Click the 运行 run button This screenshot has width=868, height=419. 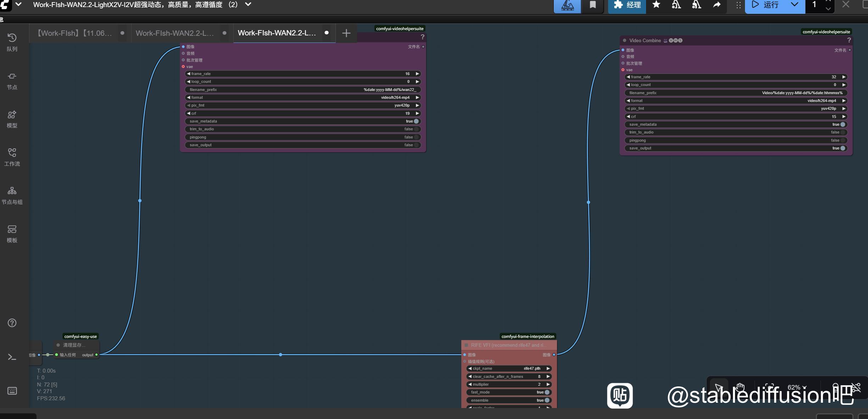pyautogui.click(x=767, y=5)
